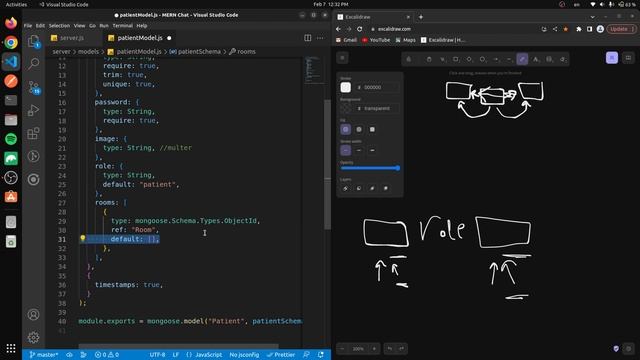Screen dimensions: 640x360
Task: Click the Chrome Update button
Action: click(x=621, y=29)
